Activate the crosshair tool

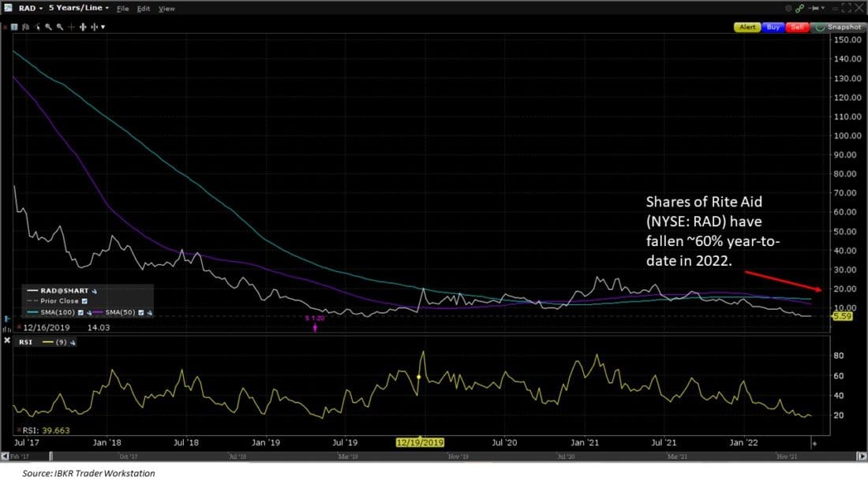click(71, 27)
